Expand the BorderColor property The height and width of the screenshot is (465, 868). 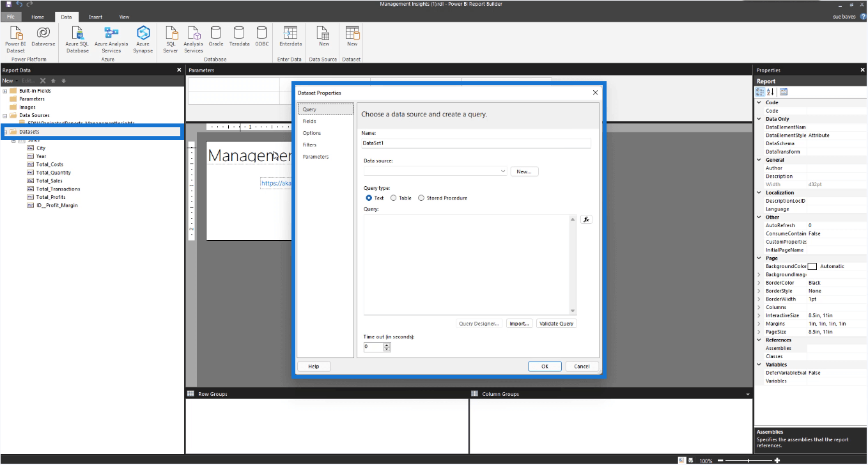(x=759, y=283)
